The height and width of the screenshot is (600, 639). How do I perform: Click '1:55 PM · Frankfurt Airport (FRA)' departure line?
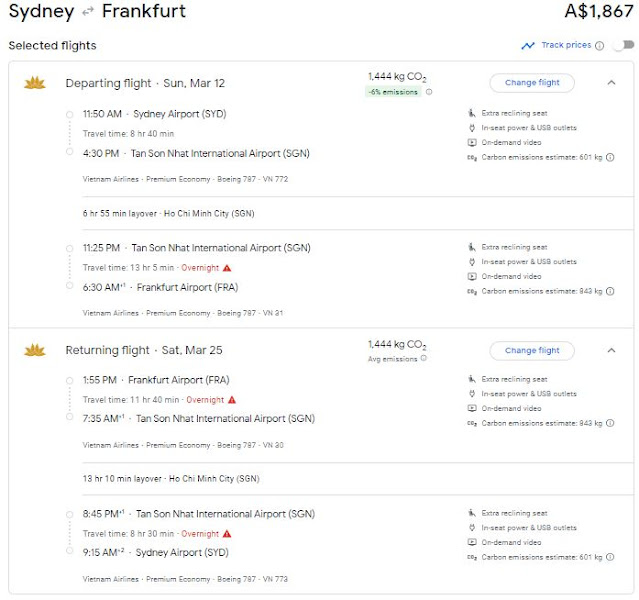[156, 380]
